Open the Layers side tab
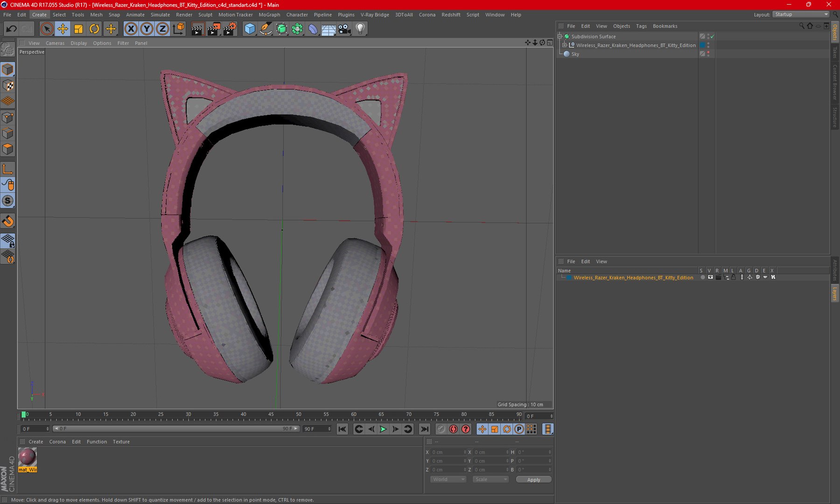The height and width of the screenshot is (504, 840). click(x=835, y=294)
